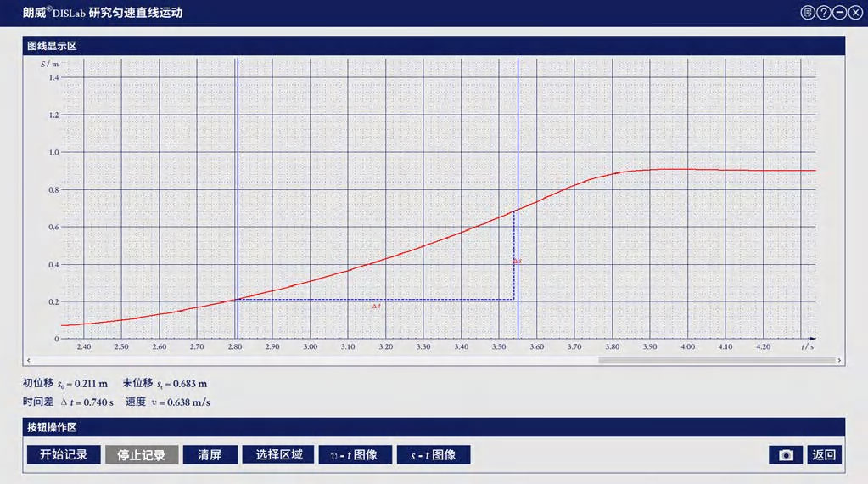Click the 图线显示区 panel header
The height and width of the screenshot is (484, 868).
coord(52,45)
